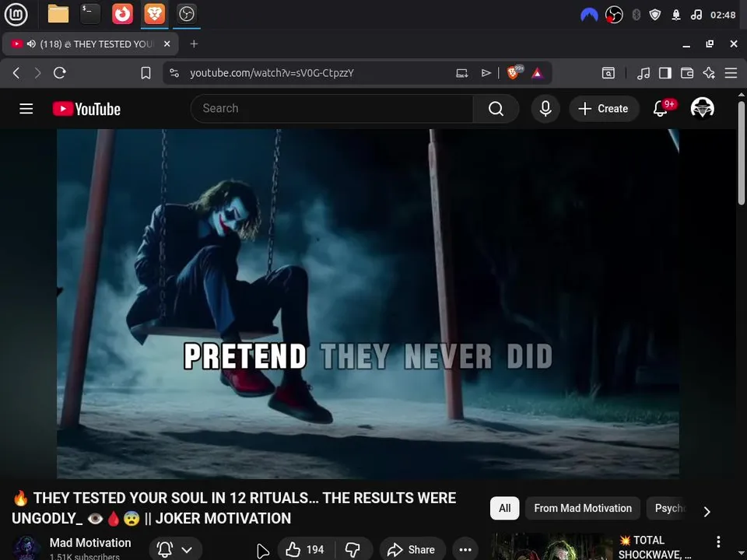Open the shield security tray icon
Image resolution: width=747 pixels, height=560 pixels.
(655, 16)
